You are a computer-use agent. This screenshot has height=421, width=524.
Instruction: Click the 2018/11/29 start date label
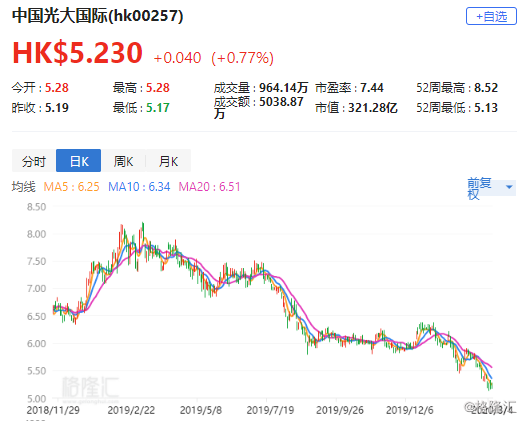[53, 410]
